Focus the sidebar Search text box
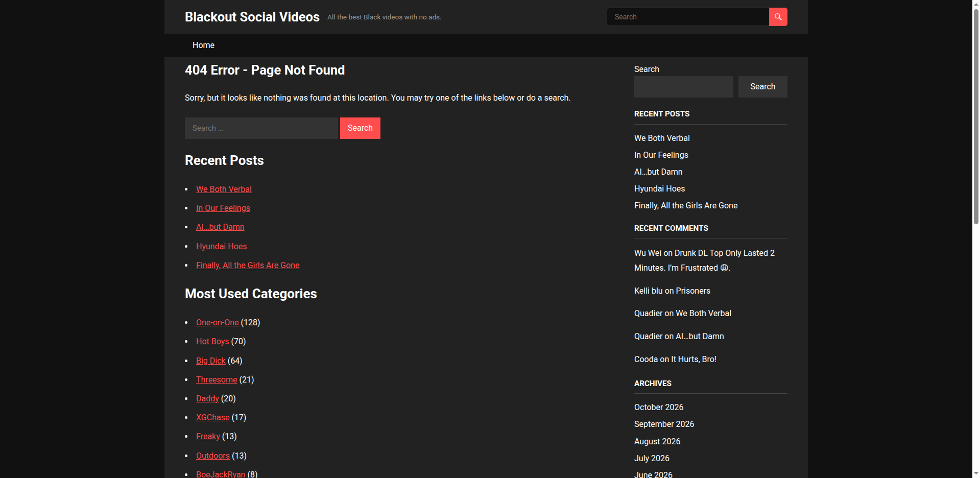The image size is (980, 478). click(684, 87)
